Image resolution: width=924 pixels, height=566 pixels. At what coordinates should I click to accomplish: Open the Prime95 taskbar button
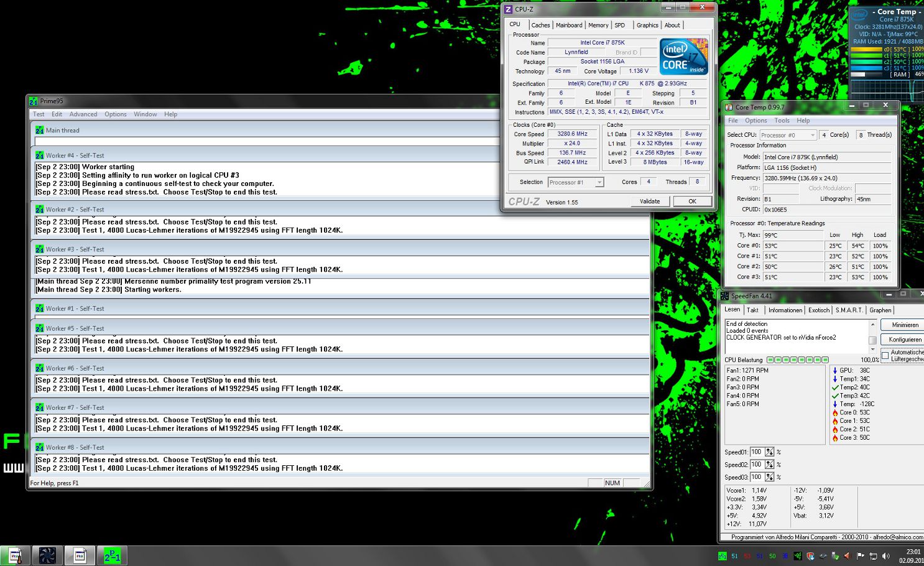(x=113, y=555)
